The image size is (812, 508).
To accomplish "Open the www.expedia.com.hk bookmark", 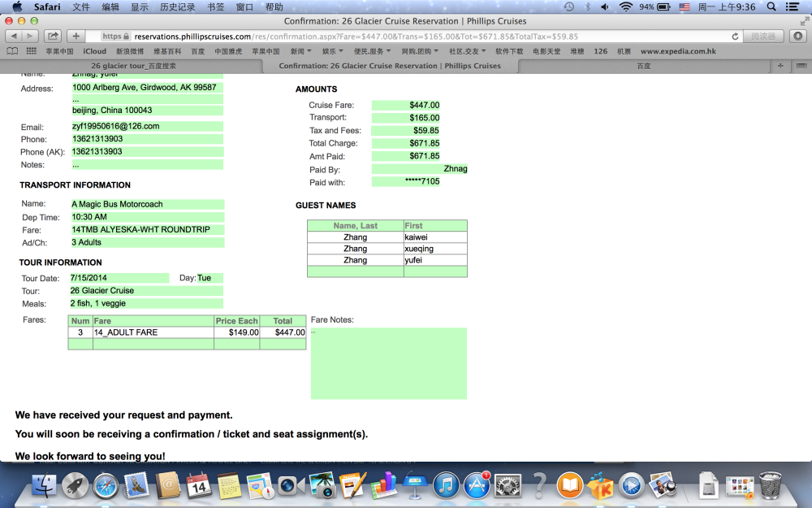I will click(678, 51).
